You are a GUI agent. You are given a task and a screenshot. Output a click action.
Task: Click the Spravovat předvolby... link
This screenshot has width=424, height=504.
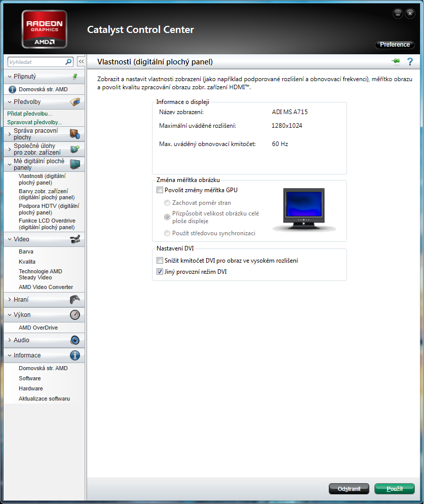pos(34,122)
